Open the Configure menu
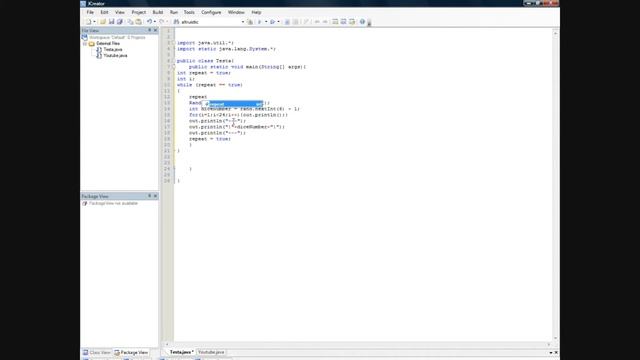Image resolution: width=640 pixels, height=360 pixels. pyautogui.click(x=211, y=12)
